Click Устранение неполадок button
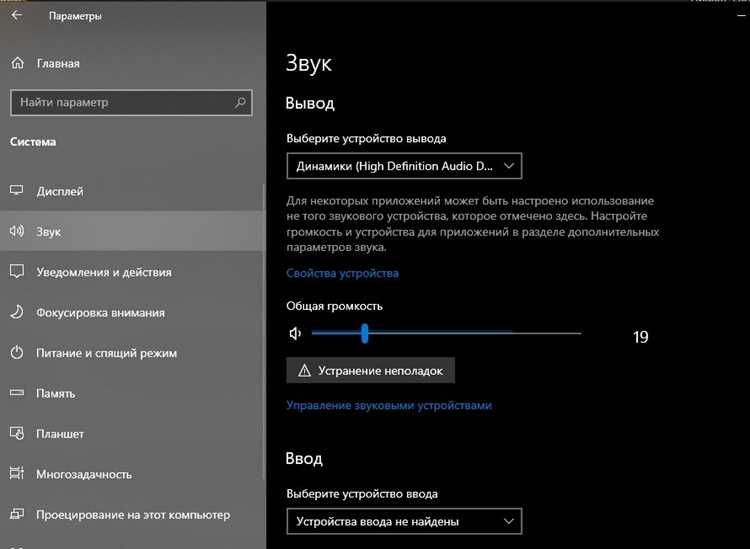 (371, 371)
